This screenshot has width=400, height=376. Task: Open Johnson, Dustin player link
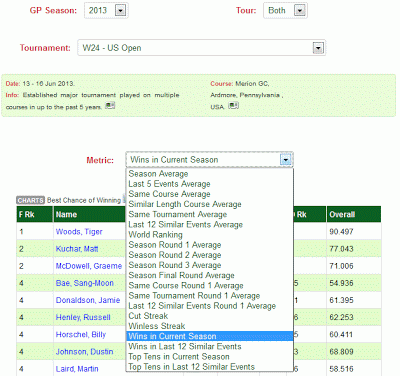click(84, 352)
